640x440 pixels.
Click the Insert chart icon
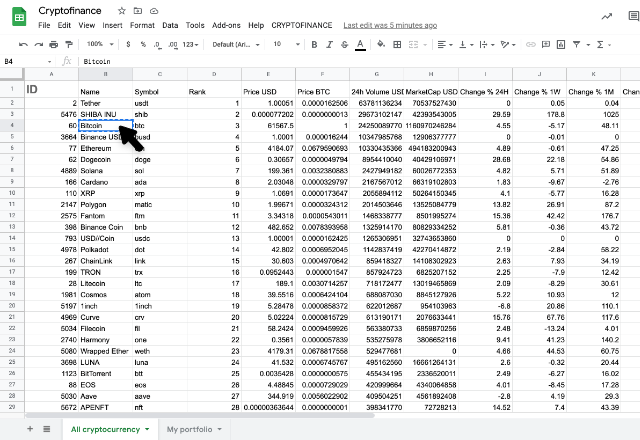561,44
